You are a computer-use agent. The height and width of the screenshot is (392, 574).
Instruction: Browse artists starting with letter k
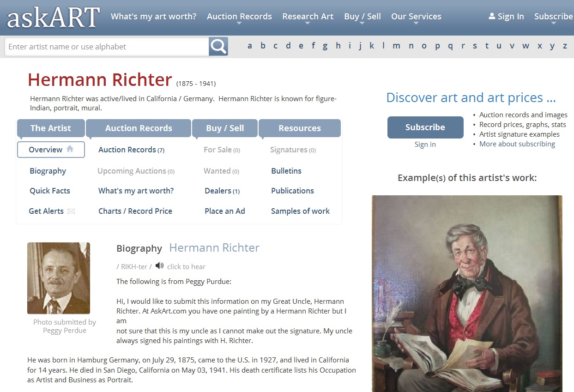[x=372, y=46]
